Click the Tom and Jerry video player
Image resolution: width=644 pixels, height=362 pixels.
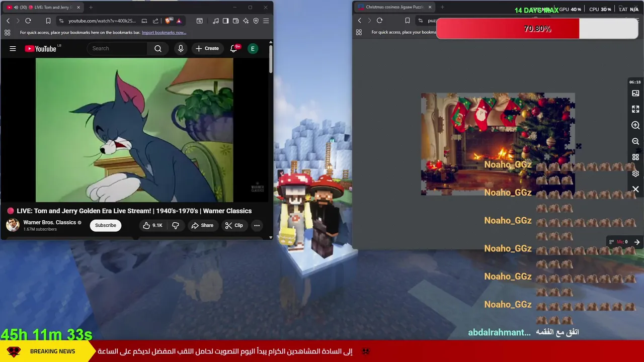[134, 130]
